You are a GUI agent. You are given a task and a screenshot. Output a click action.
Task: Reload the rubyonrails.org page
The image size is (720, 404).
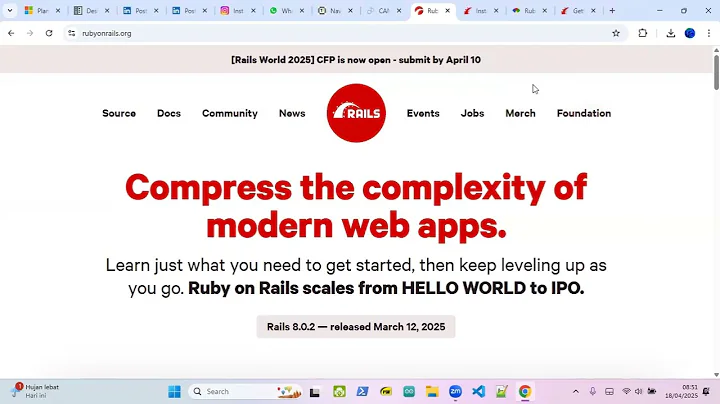[49, 33]
